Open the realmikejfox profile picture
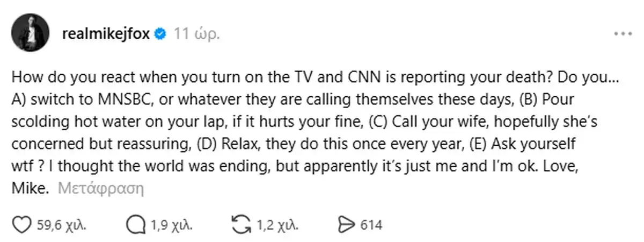The height and width of the screenshot is (242, 644). [x=31, y=33]
